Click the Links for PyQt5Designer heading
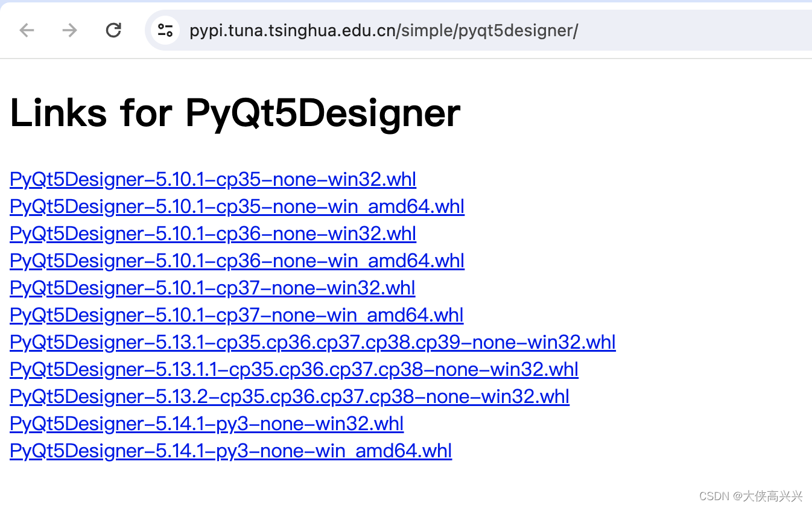 tap(235, 113)
